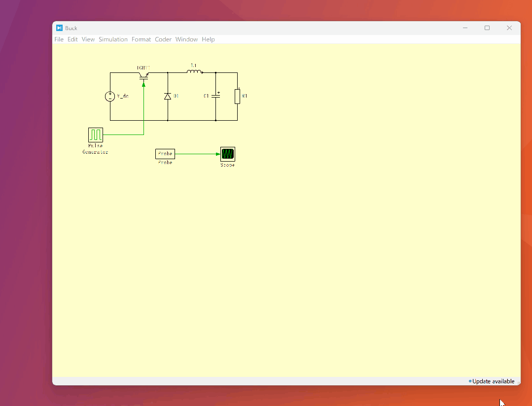Open the Help menu

click(x=208, y=39)
